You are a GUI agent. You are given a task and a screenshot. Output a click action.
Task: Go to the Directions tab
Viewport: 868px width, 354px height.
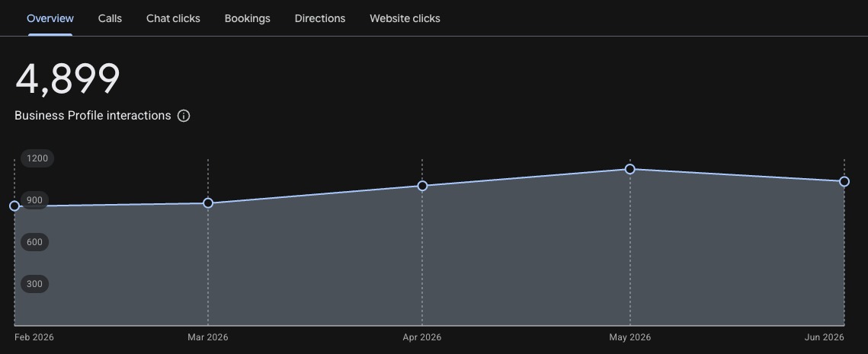click(320, 18)
